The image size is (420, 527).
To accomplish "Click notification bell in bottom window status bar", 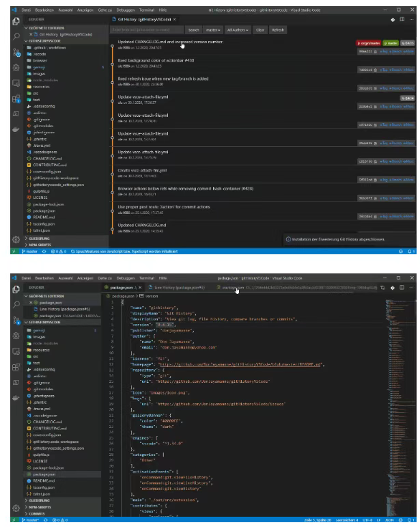I will tap(410, 520).
